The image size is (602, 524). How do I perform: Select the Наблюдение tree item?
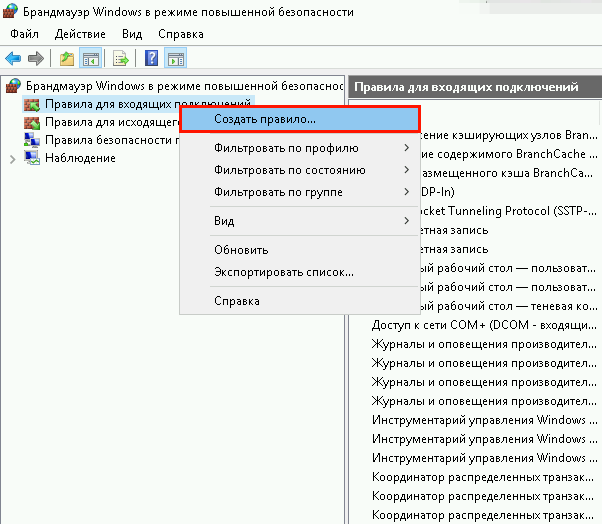coord(80,158)
